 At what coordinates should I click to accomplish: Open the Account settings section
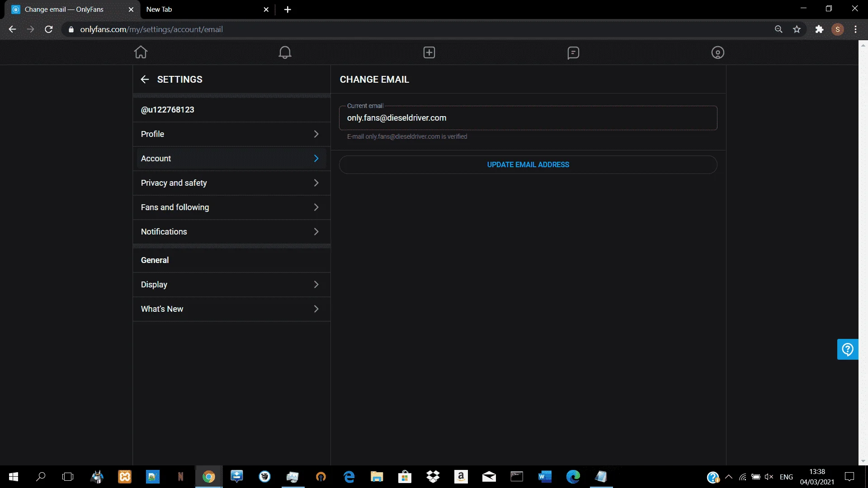(x=231, y=159)
